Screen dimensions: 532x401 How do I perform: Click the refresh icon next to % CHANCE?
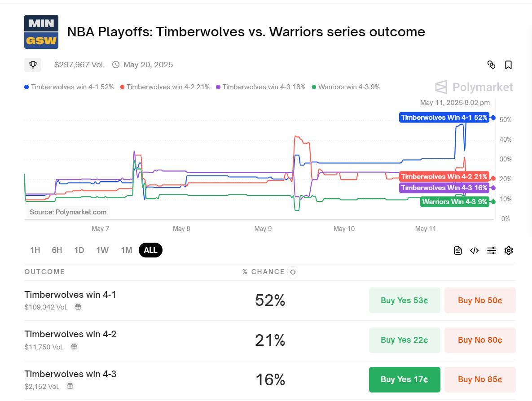(x=293, y=272)
